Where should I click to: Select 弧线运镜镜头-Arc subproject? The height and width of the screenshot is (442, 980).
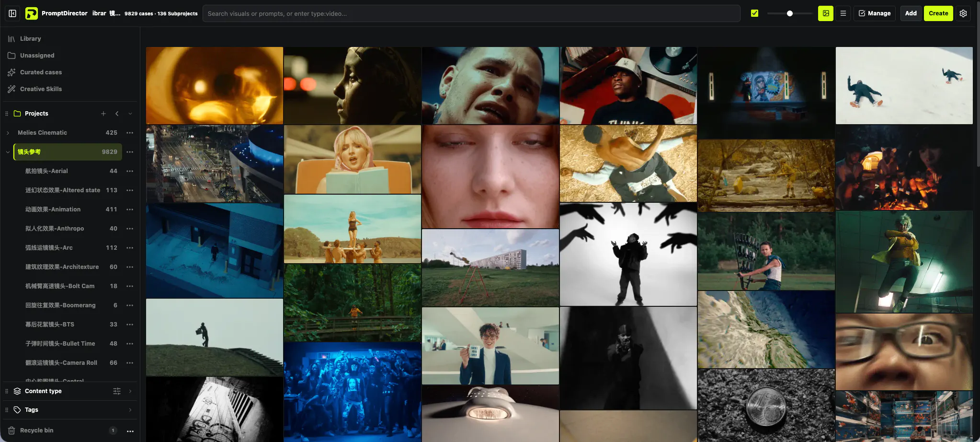click(71, 248)
